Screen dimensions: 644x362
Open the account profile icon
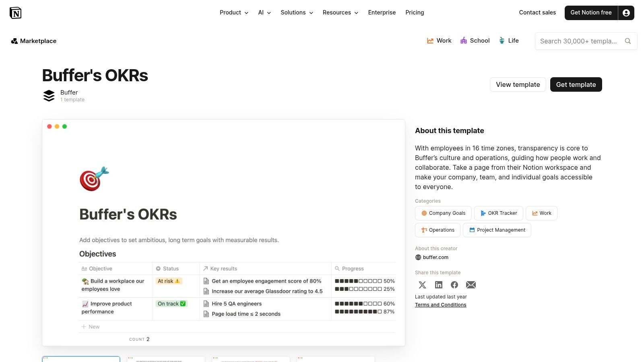[x=626, y=13]
